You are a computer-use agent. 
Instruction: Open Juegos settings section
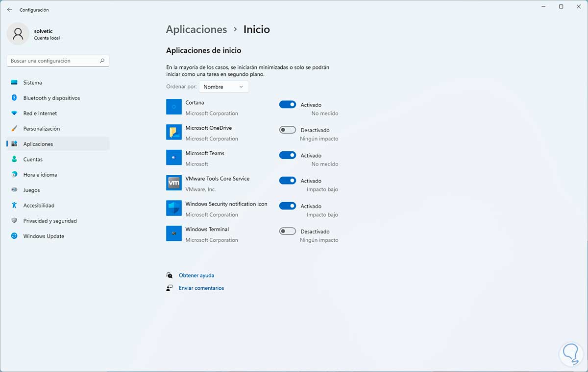pos(58,190)
